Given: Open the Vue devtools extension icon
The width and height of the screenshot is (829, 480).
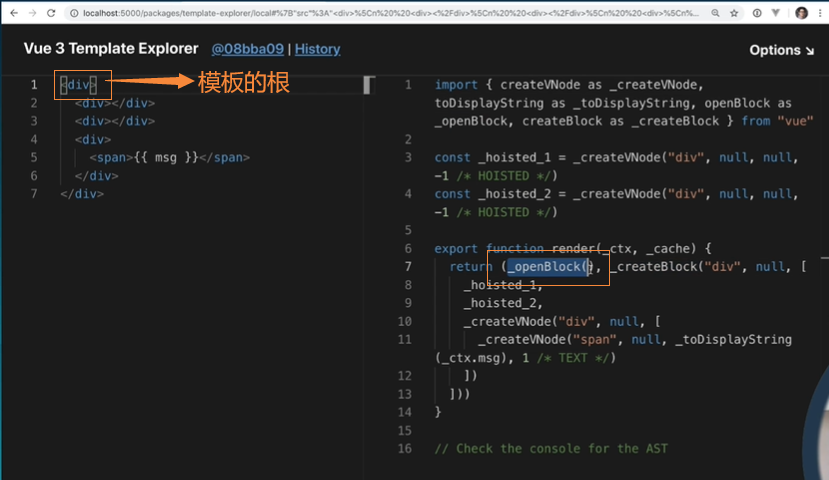Looking at the screenshot, I should [x=776, y=13].
